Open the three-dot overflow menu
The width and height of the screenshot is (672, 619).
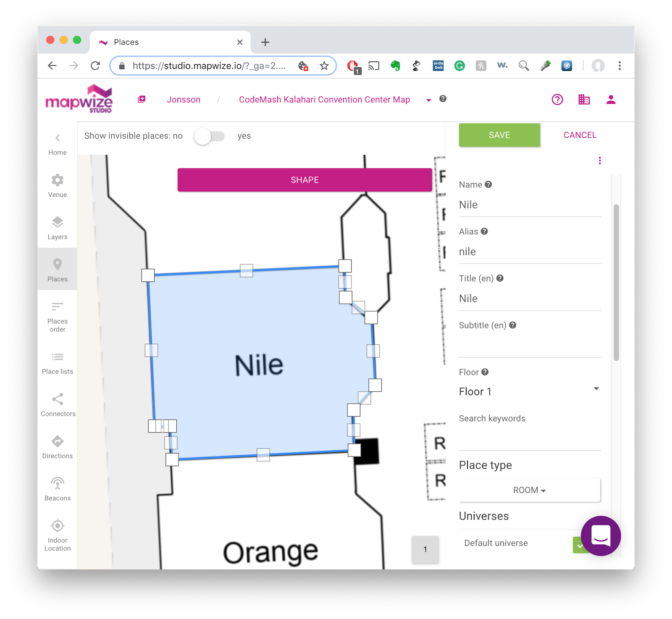pos(600,160)
